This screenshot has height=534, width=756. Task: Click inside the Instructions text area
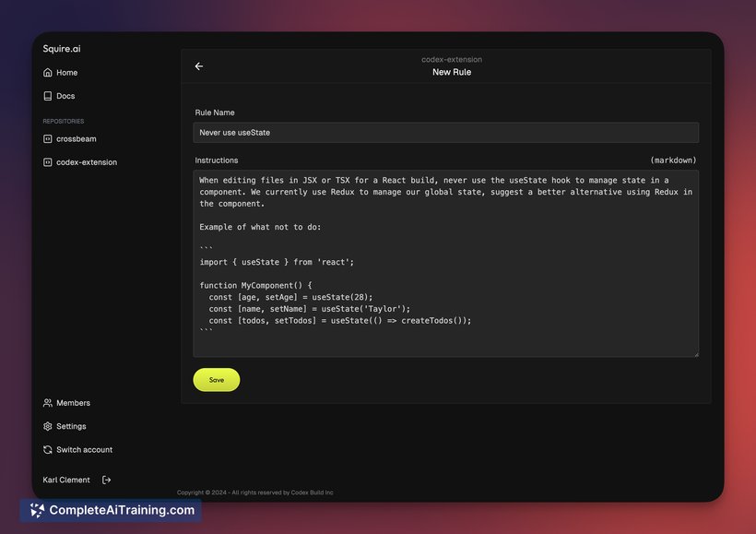pos(446,264)
